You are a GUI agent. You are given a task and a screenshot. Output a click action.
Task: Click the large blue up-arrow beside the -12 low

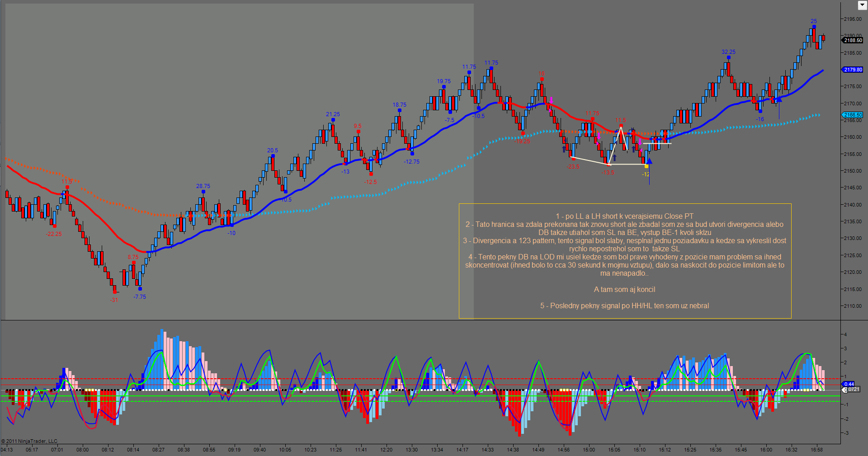pyautogui.click(x=650, y=161)
